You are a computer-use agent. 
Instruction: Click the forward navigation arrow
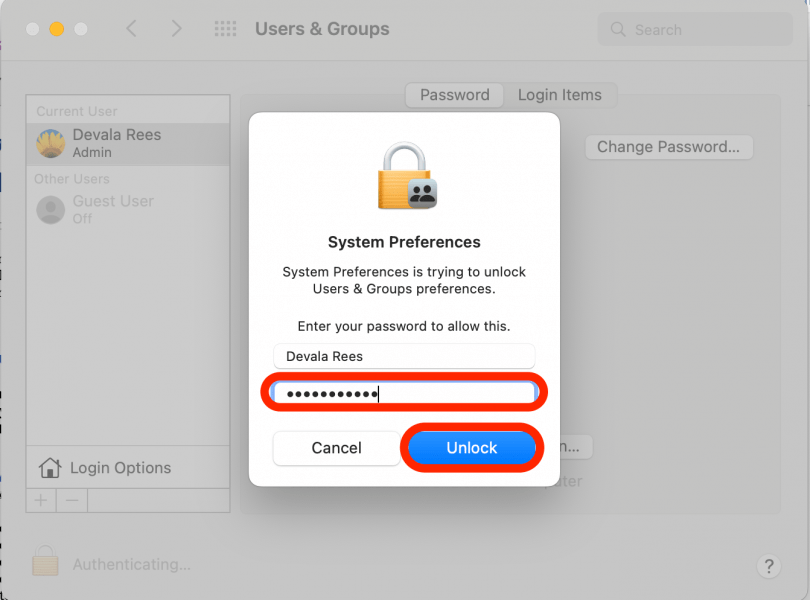[x=176, y=29]
